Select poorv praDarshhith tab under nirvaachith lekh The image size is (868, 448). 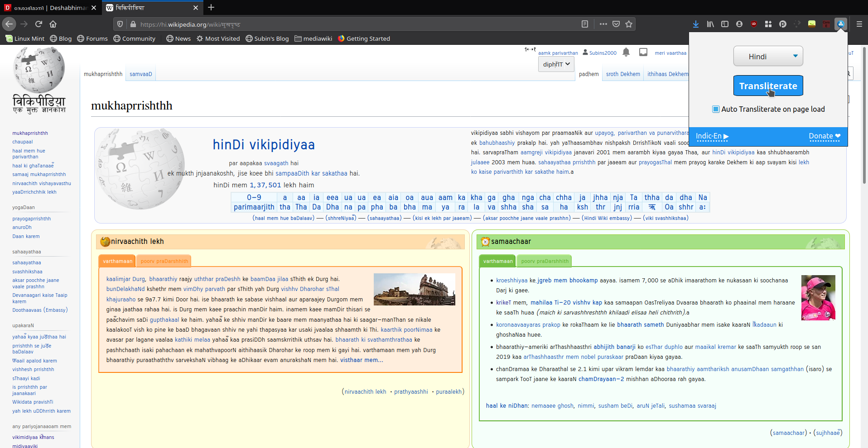click(164, 261)
